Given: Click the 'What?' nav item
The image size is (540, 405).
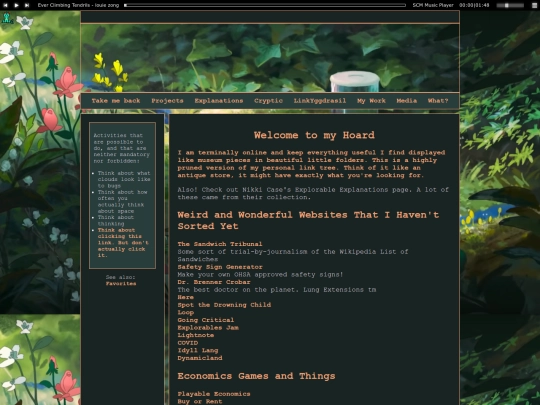Looking at the screenshot, I should (438, 101).
